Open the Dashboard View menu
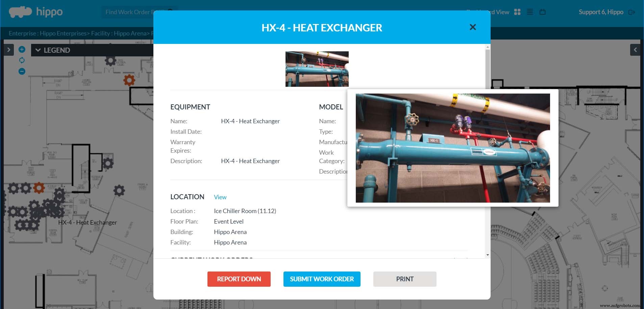 [x=488, y=12]
